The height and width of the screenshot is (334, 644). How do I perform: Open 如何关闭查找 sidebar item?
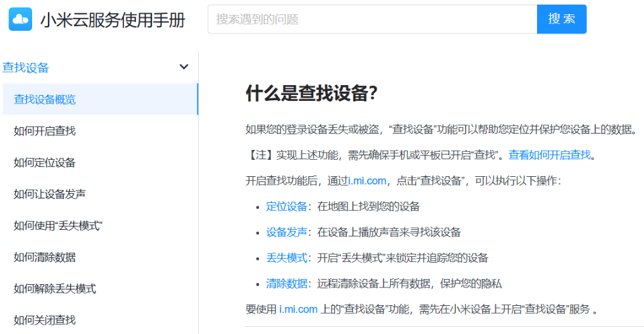100,320
